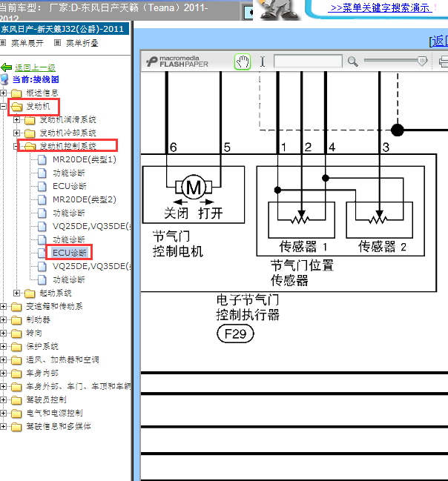
Task: Click the folder icon for 驾驶员控制
Action: coord(16,400)
